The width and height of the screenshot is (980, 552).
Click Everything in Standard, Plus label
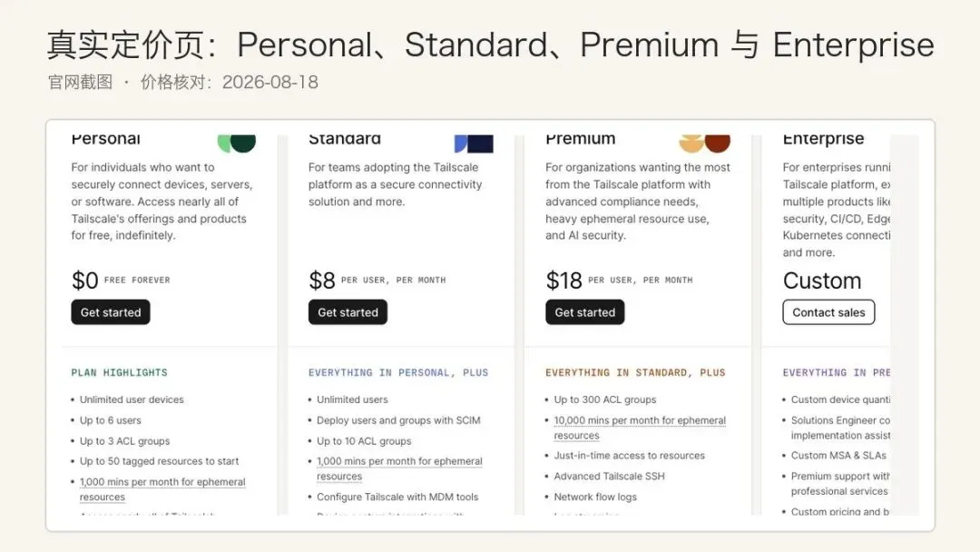pyautogui.click(x=635, y=372)
